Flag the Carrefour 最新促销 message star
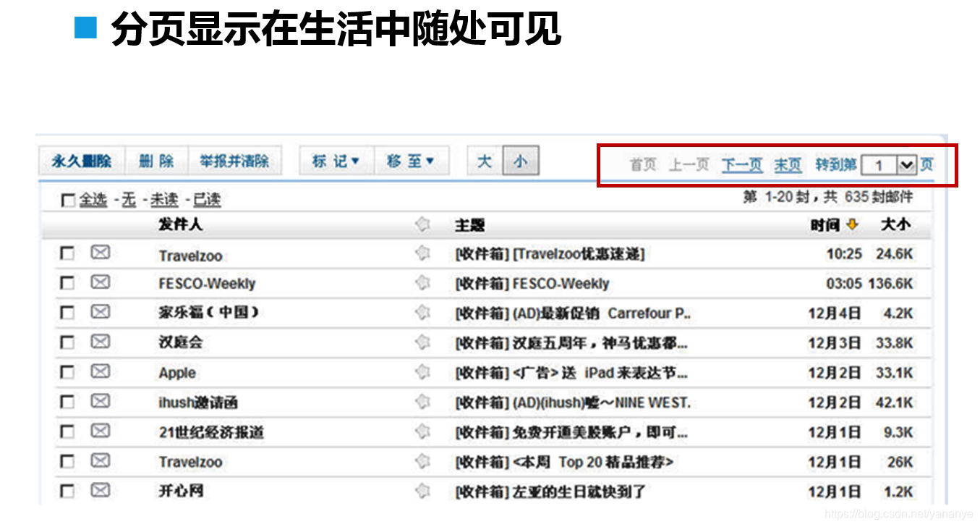 coord(422,313)
